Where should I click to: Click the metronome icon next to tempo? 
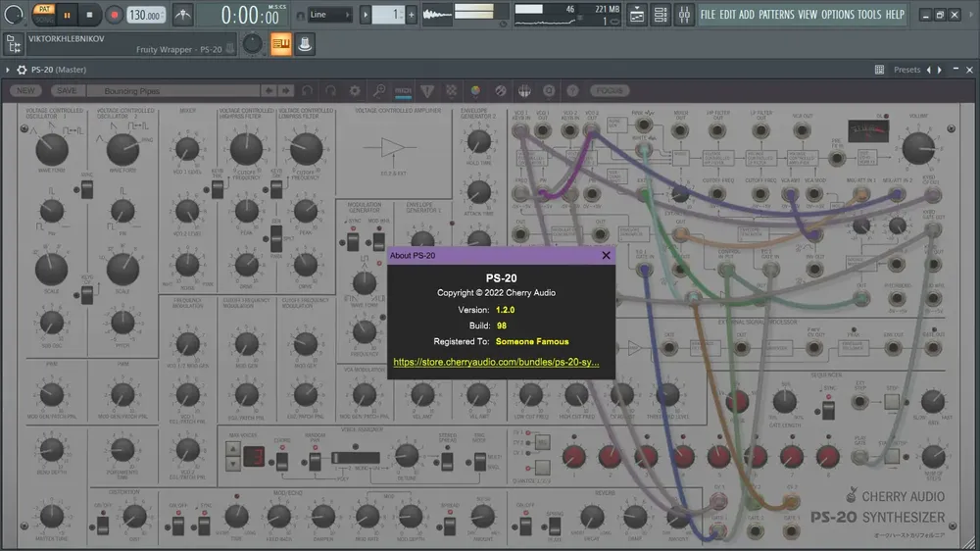(183, 15)
